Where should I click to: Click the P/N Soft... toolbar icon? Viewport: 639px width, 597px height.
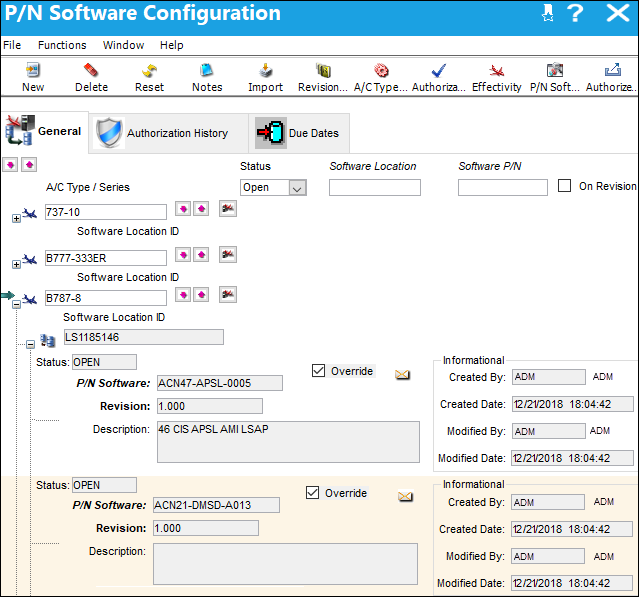click(x=555, y=70)
